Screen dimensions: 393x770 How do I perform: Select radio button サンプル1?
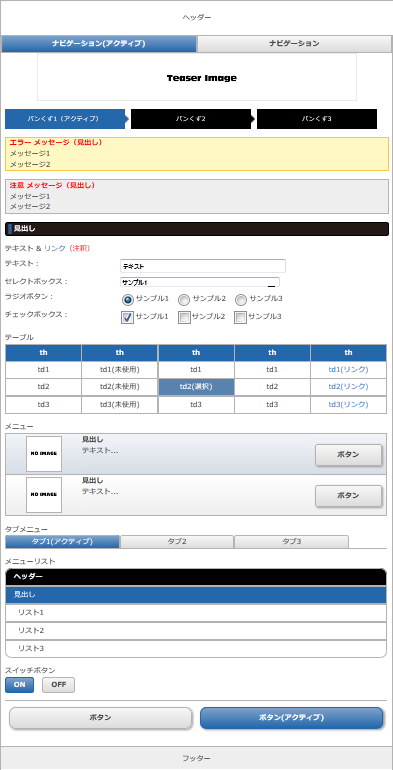pyautogui.click(x=128, y=300)
